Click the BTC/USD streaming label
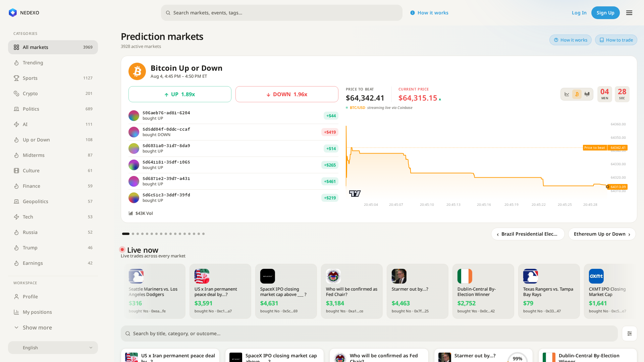644x362 pixels. point(357,108)
